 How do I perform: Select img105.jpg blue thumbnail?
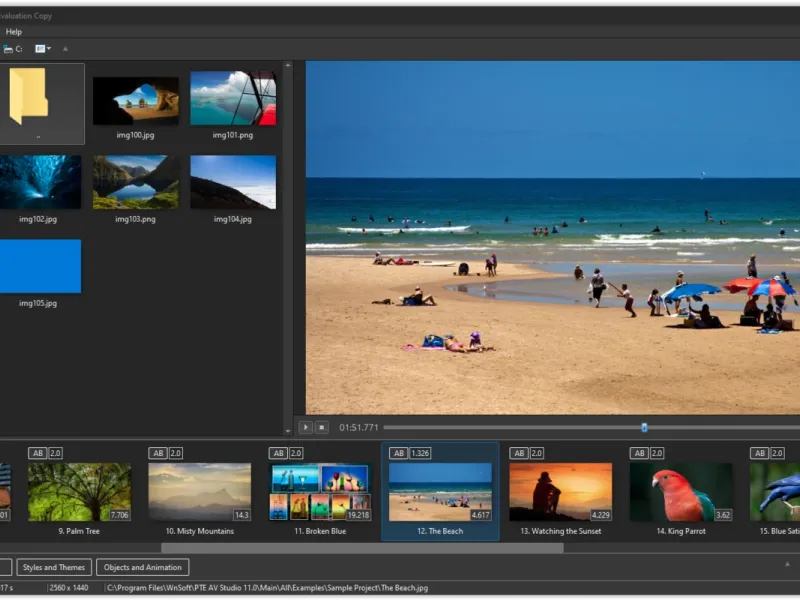click(40, 266)
